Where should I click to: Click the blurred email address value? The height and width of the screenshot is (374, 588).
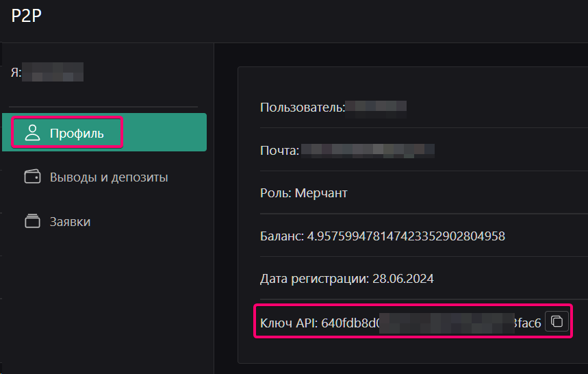(x=368, y=150)
